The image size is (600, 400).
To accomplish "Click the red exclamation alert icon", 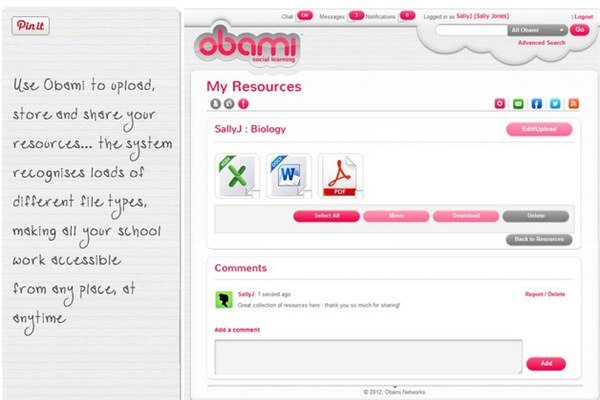I will 243,103.
